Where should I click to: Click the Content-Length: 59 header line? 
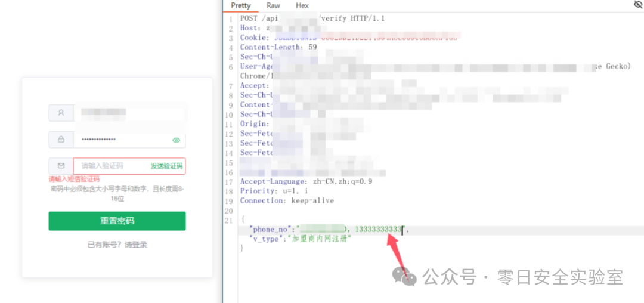pos(278,47)
